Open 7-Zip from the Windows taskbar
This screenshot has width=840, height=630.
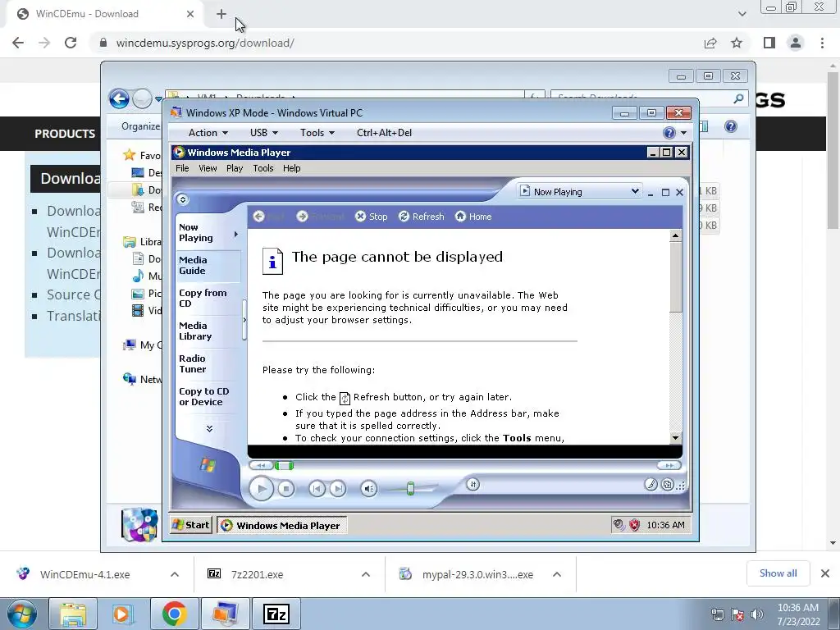click(x=276, y=614)
